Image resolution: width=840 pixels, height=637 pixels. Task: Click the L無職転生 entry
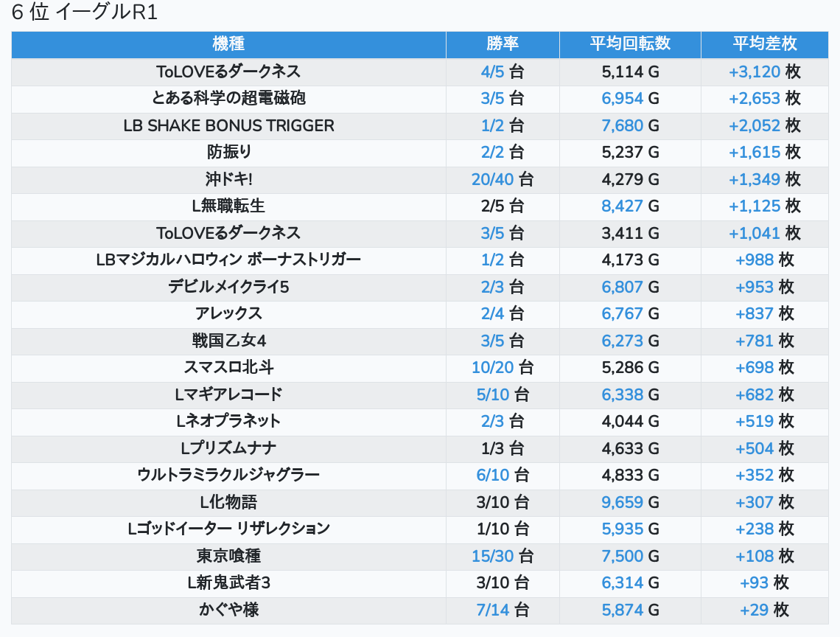228,206
